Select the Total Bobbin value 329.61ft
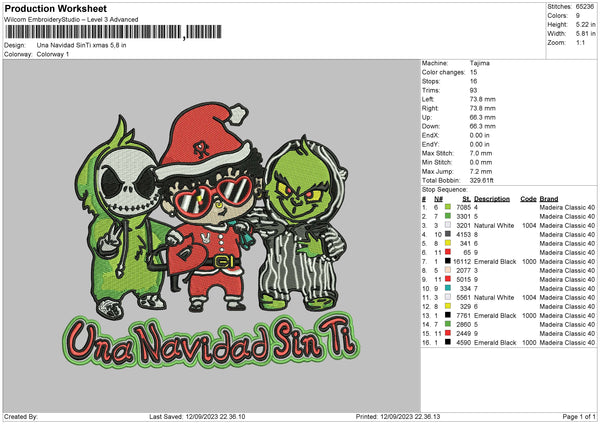This screenshot has width=600, height=424. pyautogui.click(x=482, y=180)
